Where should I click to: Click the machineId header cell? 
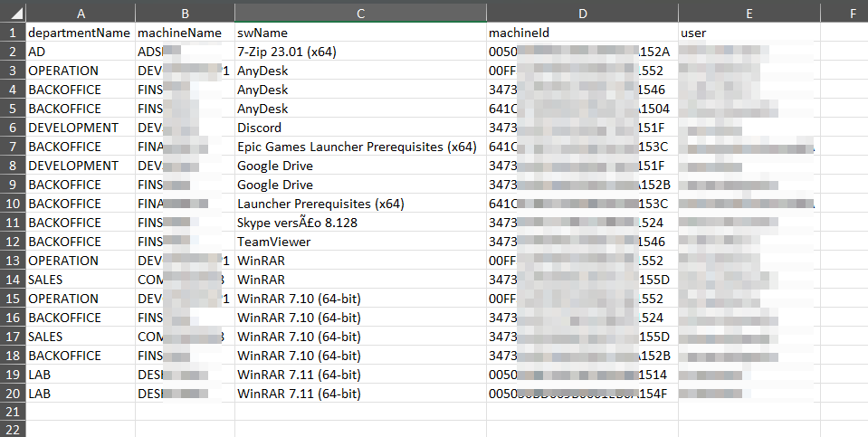(x=582, y=33)
